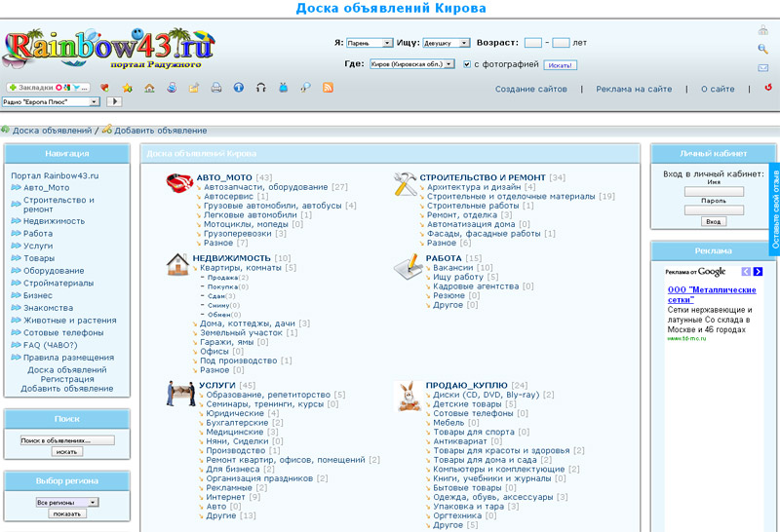Expand the 'Все регионы' region dropdown

click(66, 502)
